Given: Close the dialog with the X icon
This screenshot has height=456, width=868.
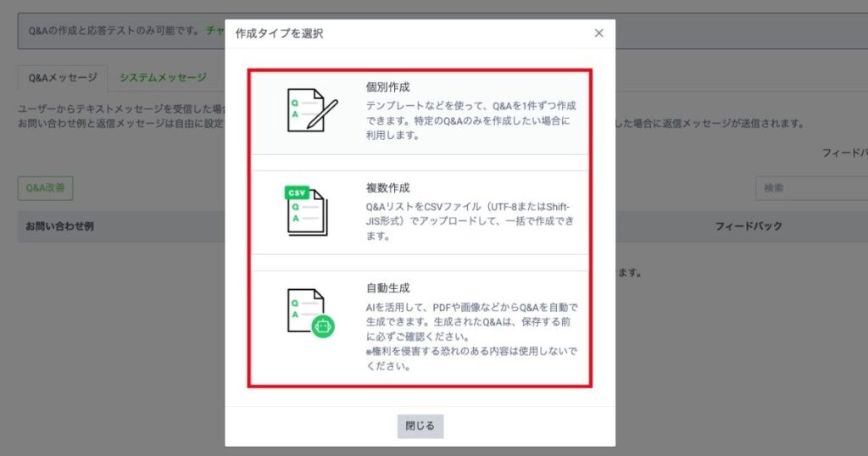Looking at the screenshot, I should click(x=598, y=33).
